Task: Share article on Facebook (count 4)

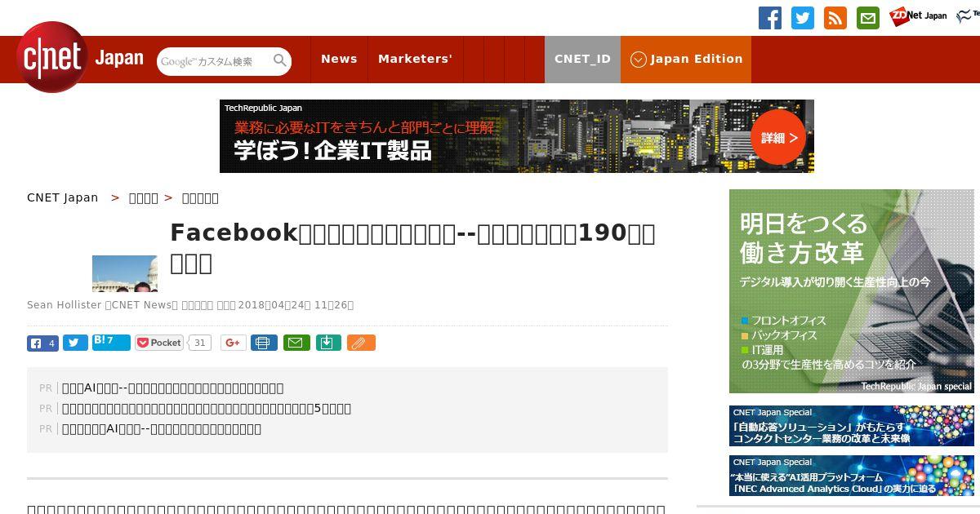Action: click(42, 343)
